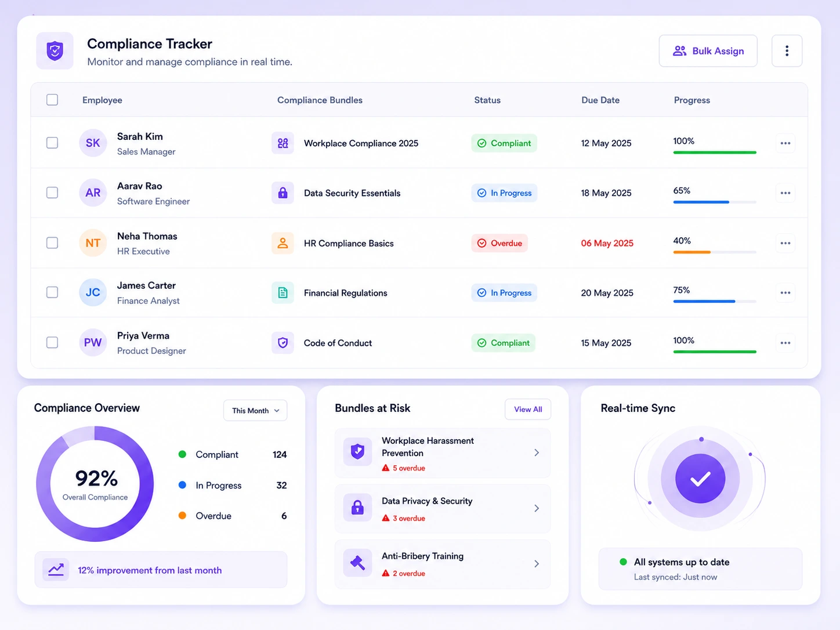Viewport: 840px width, 630px height.
Task: Click the 2 overdue label under Anti-Bribery Training
Action: (x=409, y=573)
